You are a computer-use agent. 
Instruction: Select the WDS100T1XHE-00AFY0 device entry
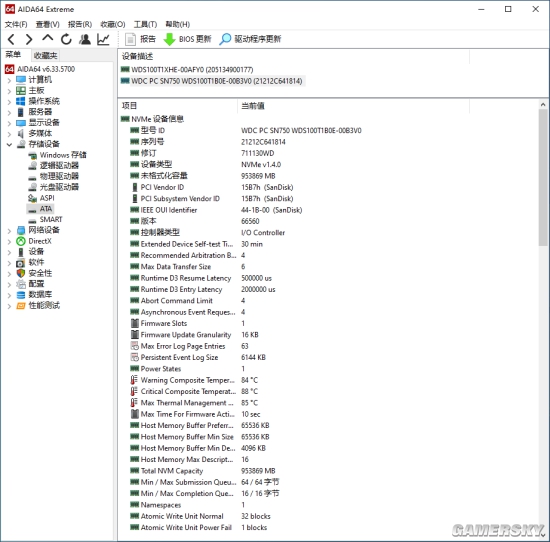click(x=192, y=69)
